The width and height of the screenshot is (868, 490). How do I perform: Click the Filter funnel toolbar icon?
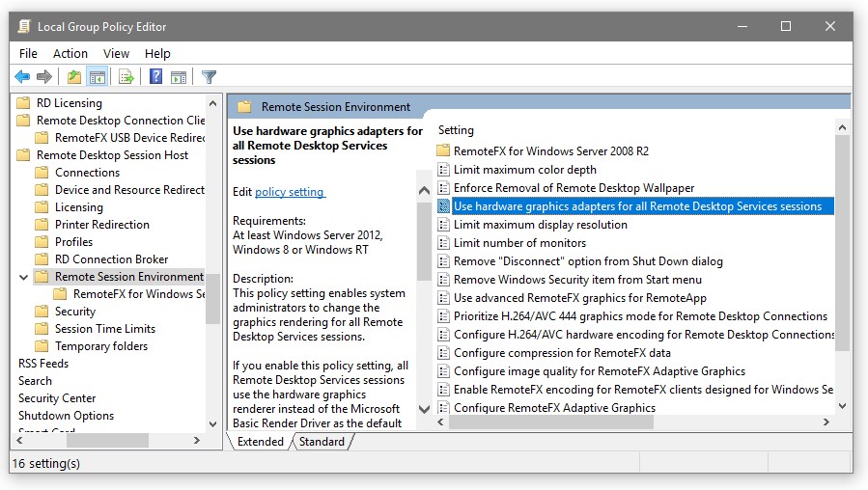pyautogui.click(x=209, y=77)
